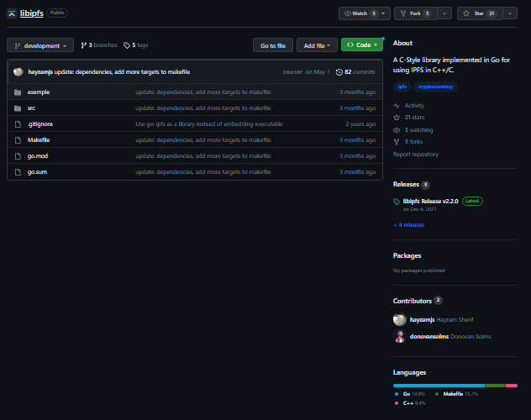Click the eye icon beside 5 watching
The width and height of the screenshot is (531, 420).
pos(397,130)
